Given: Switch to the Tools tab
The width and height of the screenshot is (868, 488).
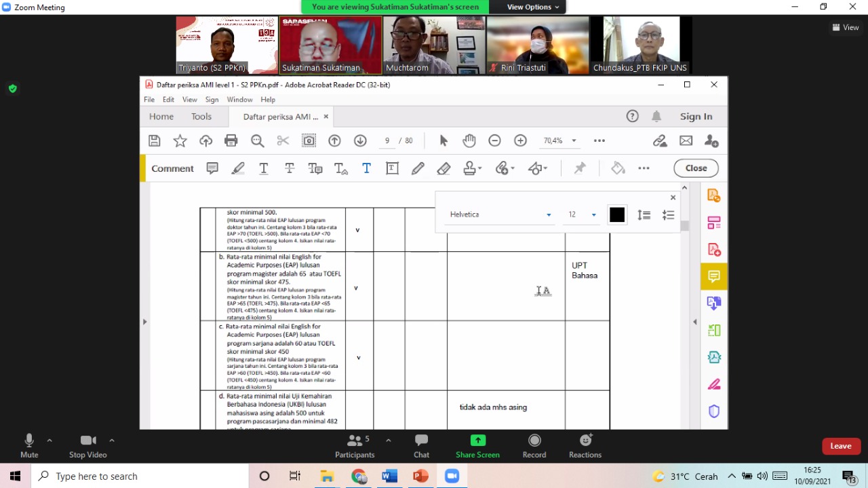Looking at the screenshot, I should click(201, 116).
